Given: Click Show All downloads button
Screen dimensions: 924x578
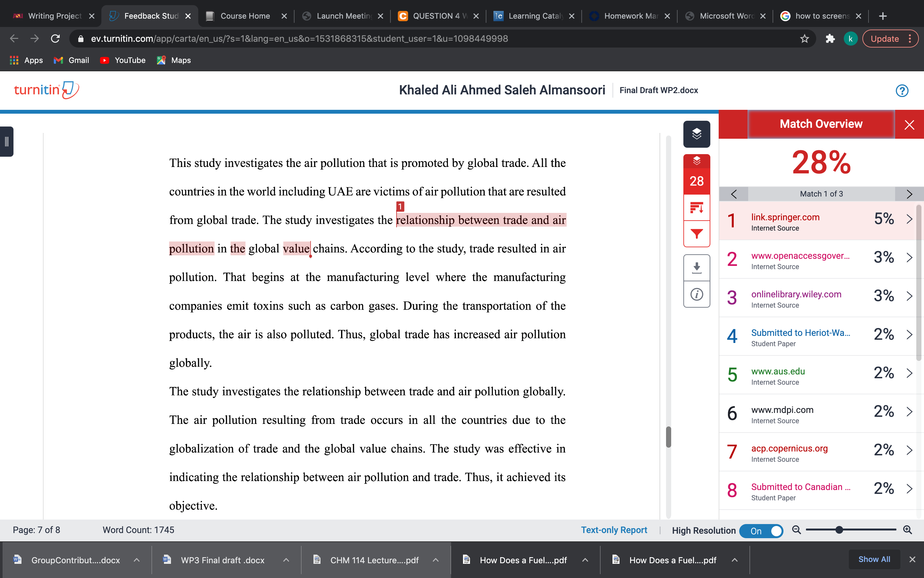Looking at the screenshot, I should (x=874, y=559).
